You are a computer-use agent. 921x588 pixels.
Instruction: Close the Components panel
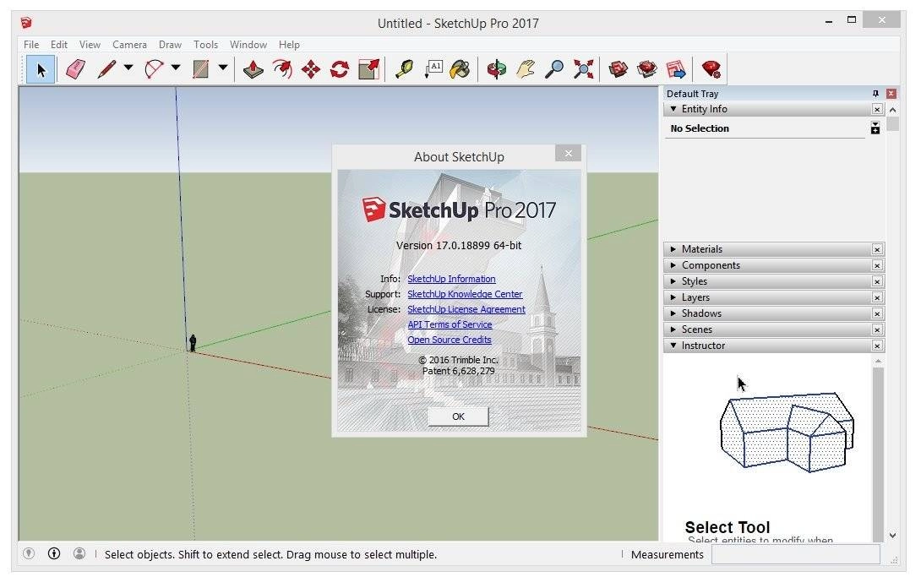tap(877, 265)
